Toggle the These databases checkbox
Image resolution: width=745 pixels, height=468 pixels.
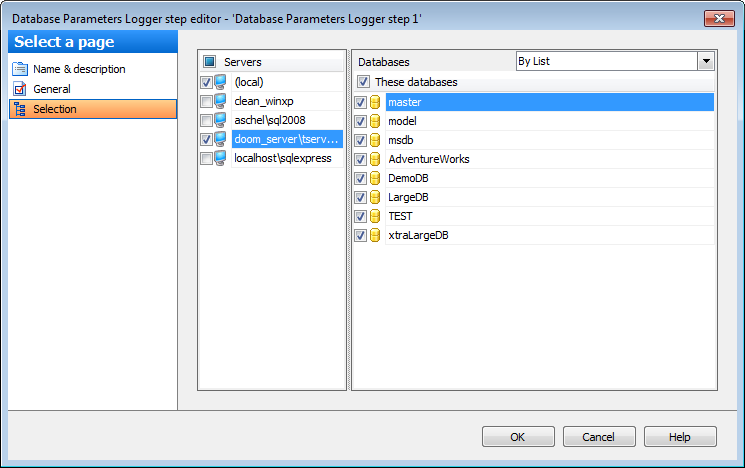pyautogui.click(x=363, y=82)
